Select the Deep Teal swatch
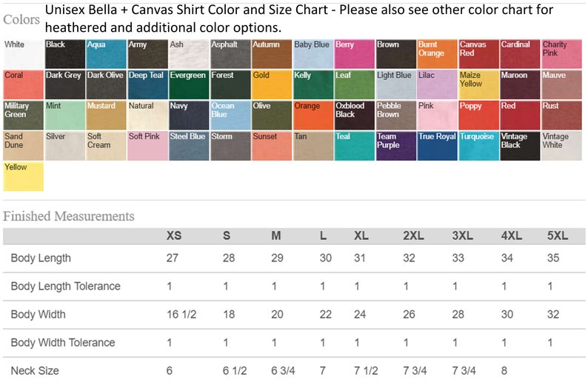The image size is (588, 388). click(x=148, y=84)
